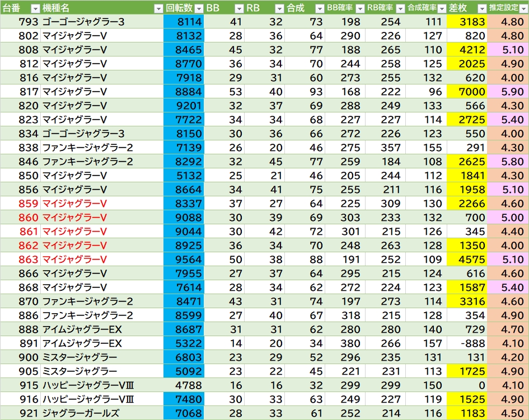Select the 4.50 estimated setting cell
This screenshot has height=420, width=529.
click(x=508, y=413)
